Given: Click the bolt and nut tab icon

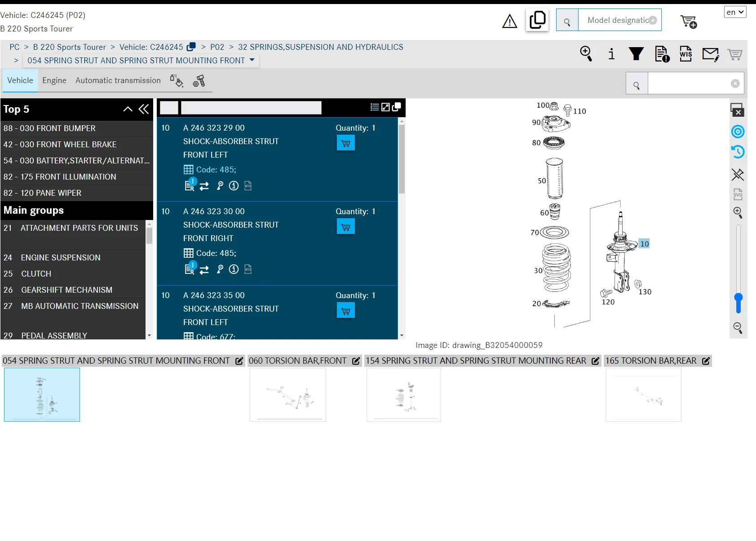Looking at the screenshot, I should [x=199, y=81].
